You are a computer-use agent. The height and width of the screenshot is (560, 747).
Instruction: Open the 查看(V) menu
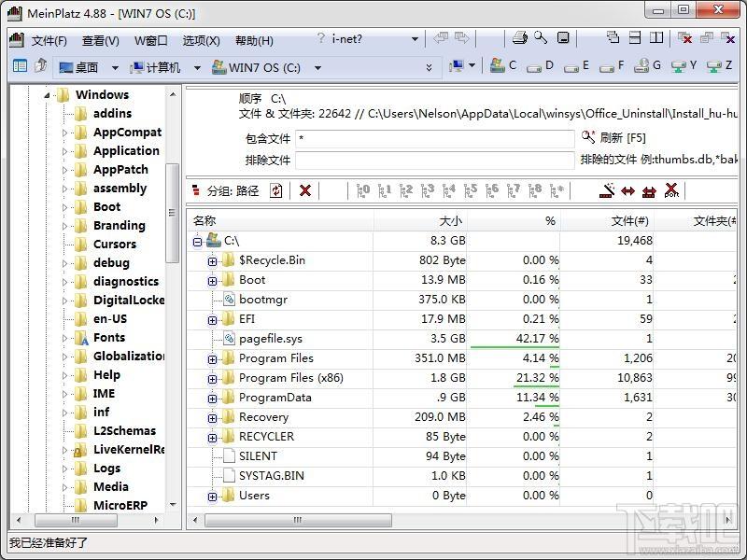pyautogui.click(x=101, y=40)
